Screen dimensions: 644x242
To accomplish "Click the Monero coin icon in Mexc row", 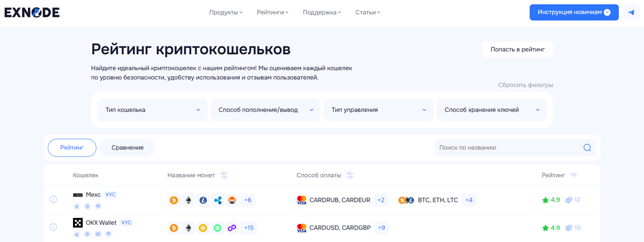I will coord(232,200).
